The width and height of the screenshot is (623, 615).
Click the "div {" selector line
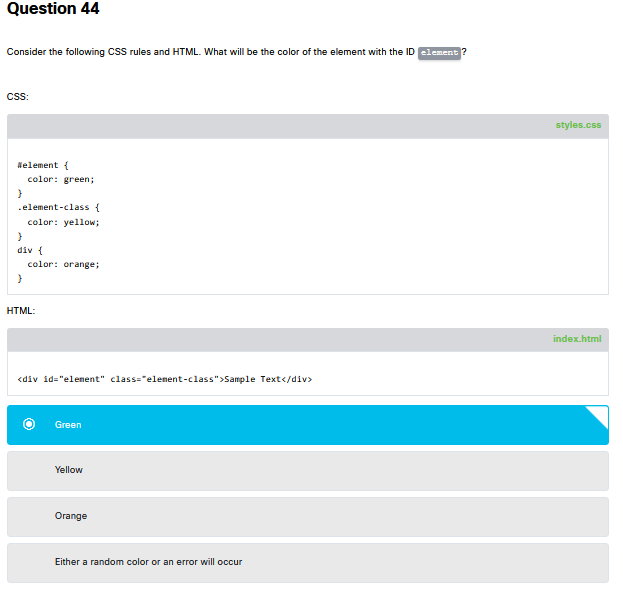coord(31,250)
